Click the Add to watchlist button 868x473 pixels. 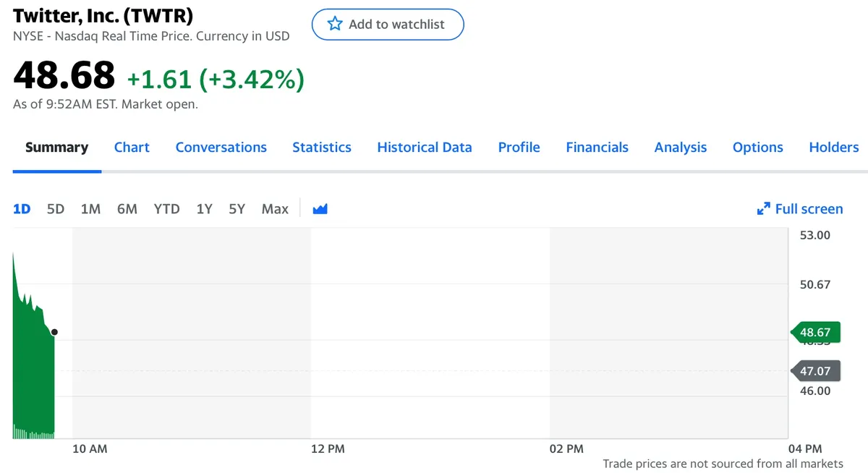(x=388, y=24)
